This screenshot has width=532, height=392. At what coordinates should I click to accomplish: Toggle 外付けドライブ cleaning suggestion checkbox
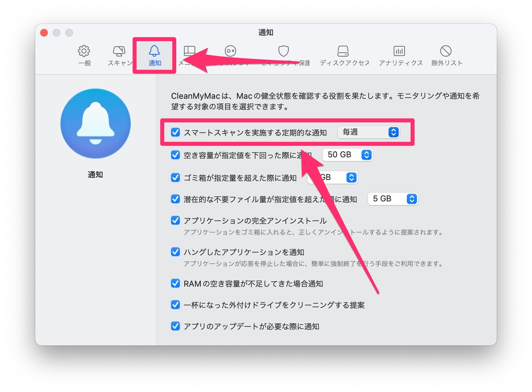176,305
